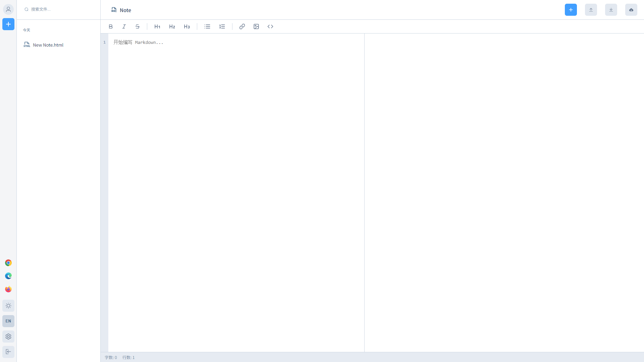Click the 今天 section label

pos(26,30)
